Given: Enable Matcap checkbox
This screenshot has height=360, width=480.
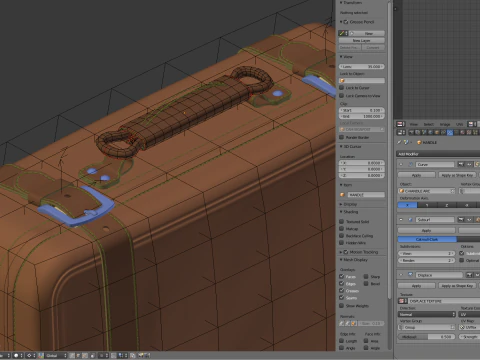Looking at the screenshot, I should pos(341,229).
